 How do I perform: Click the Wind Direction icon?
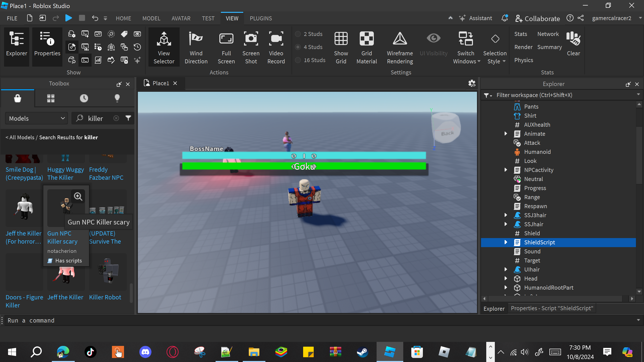click(x=196, y=39)
